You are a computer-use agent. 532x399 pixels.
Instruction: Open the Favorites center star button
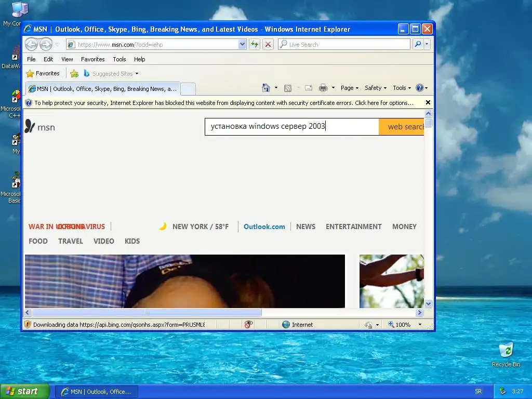43,73
